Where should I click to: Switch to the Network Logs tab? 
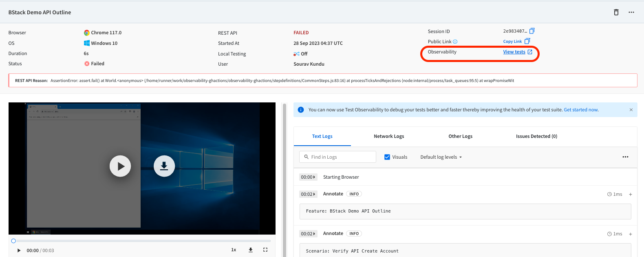389,136
